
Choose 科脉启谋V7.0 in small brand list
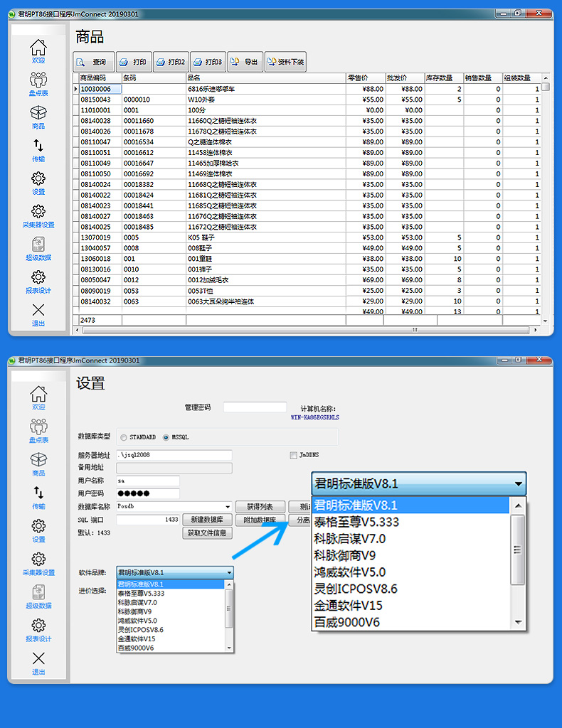pyautogui.click(x=171, y=603)
